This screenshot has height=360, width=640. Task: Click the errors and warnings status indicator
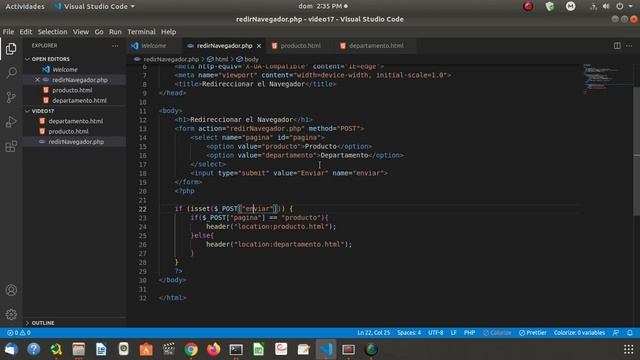(x=19, y=333)
